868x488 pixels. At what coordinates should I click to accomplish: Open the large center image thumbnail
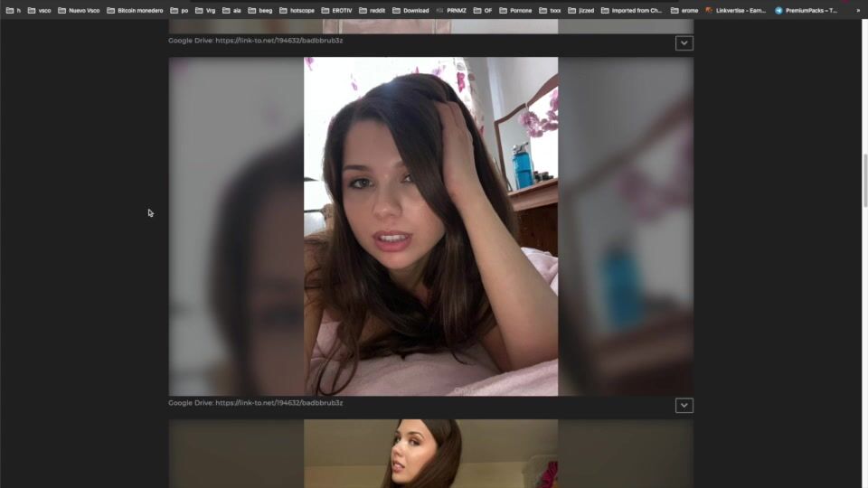point(430,226)
